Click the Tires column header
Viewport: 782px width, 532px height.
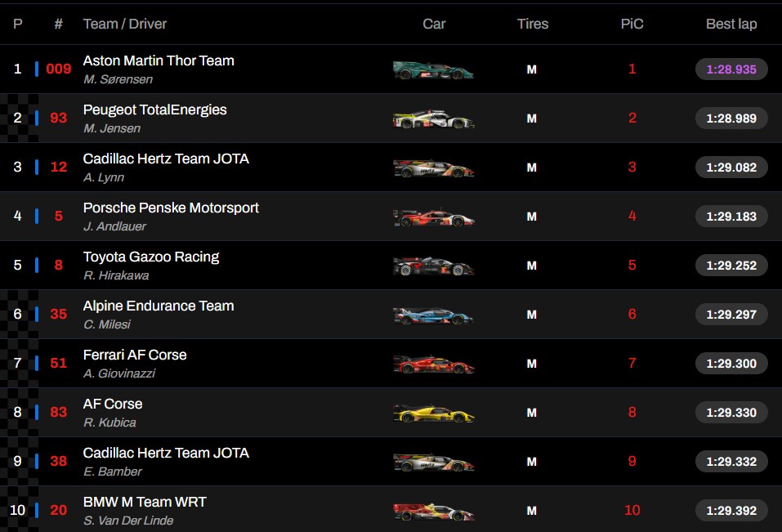pos(533,24)
